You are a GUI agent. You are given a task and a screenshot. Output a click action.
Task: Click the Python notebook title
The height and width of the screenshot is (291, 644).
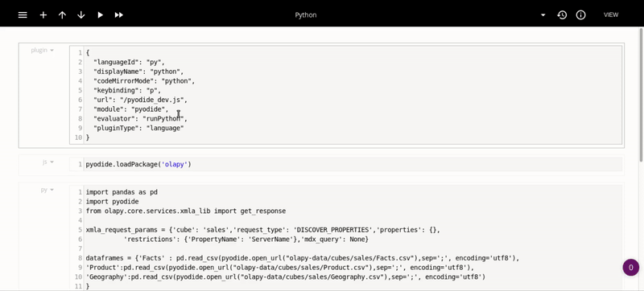click(306, 14)
